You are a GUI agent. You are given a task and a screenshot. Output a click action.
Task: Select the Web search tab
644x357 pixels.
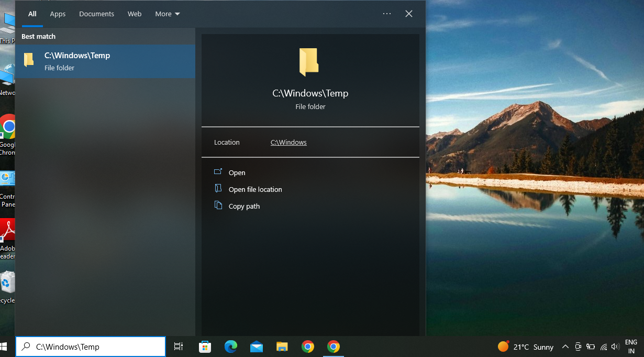pos(135,14)
